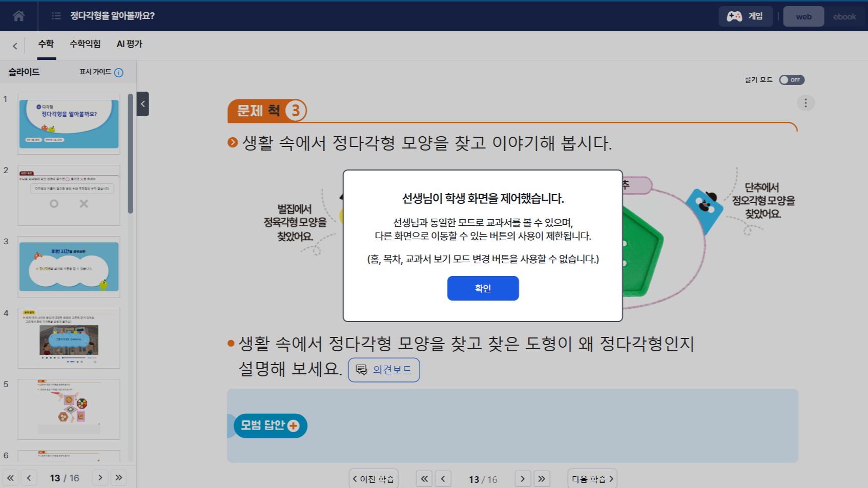
Task: Expand 모범 답안 model answer
Action: (x=270, y=426)
